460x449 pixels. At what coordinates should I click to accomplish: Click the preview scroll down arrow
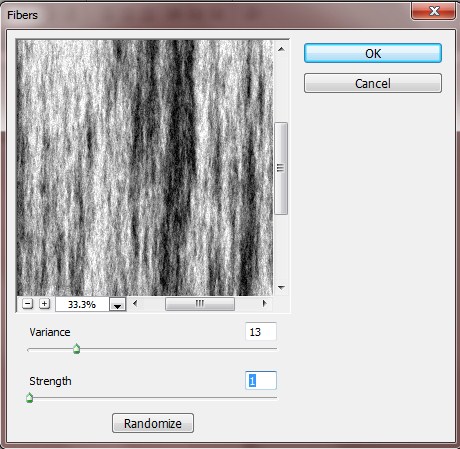pos(281,287)
